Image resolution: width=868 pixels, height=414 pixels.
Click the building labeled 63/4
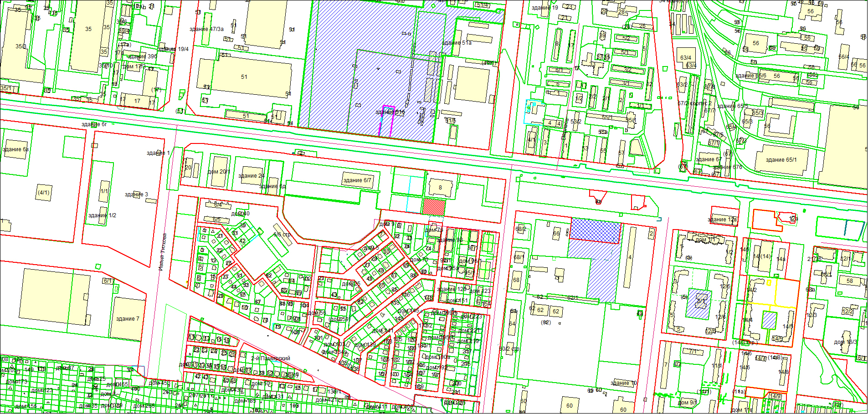(686, 58)
